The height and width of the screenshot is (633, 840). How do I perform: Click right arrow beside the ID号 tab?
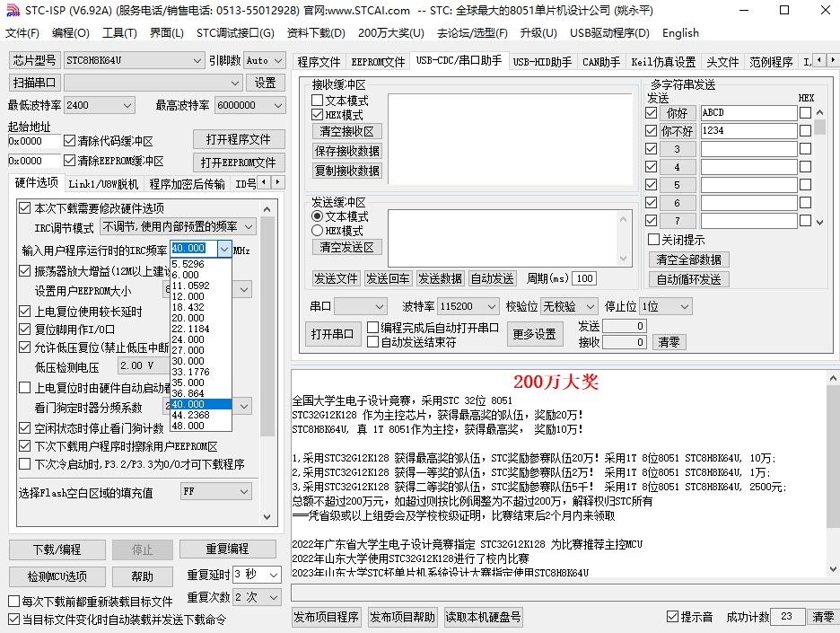pyautogui.click(x=277, y=182)
